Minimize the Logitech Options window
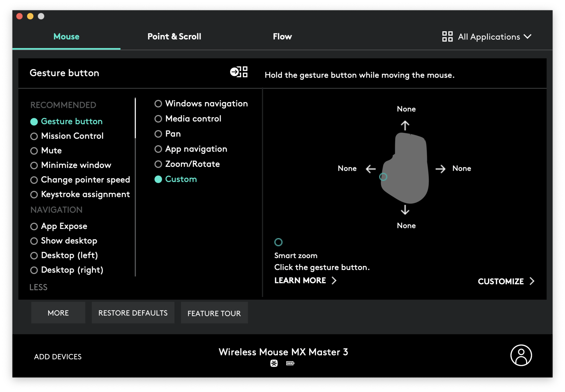565x392 pixels. [30, 16]
